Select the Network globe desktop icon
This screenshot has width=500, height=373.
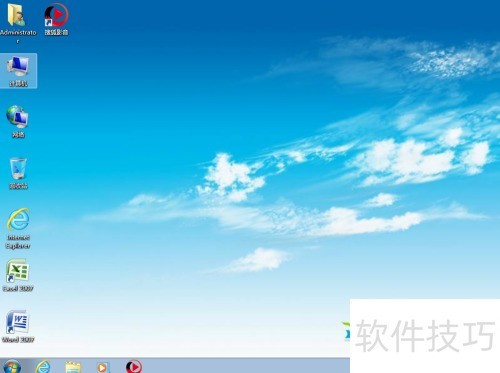(17, 117)
